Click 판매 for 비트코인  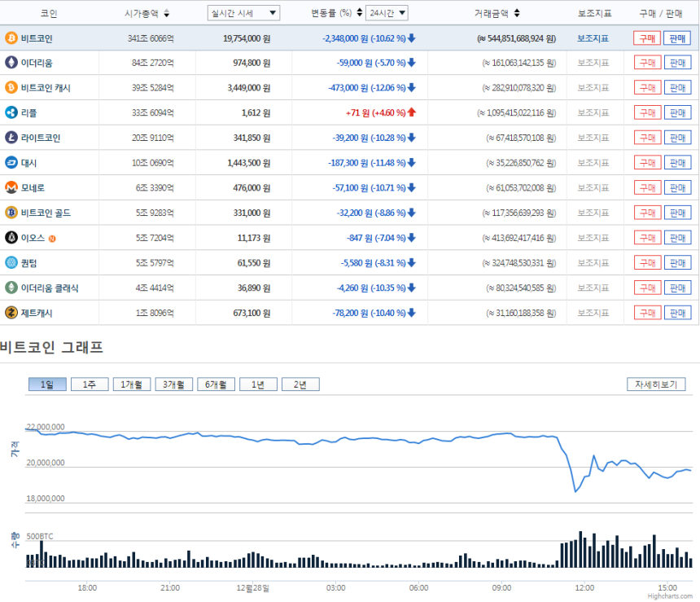(x=677, y=38)
